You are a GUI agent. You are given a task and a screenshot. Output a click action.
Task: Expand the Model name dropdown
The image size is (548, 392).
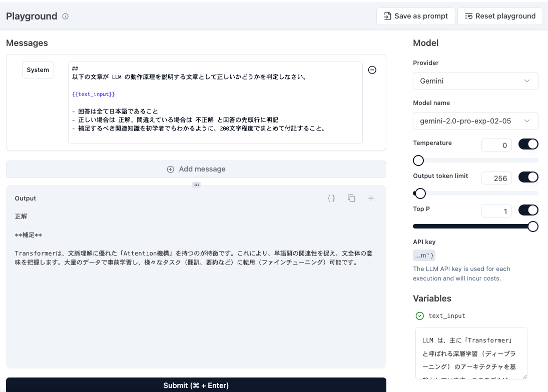(475, 121)
